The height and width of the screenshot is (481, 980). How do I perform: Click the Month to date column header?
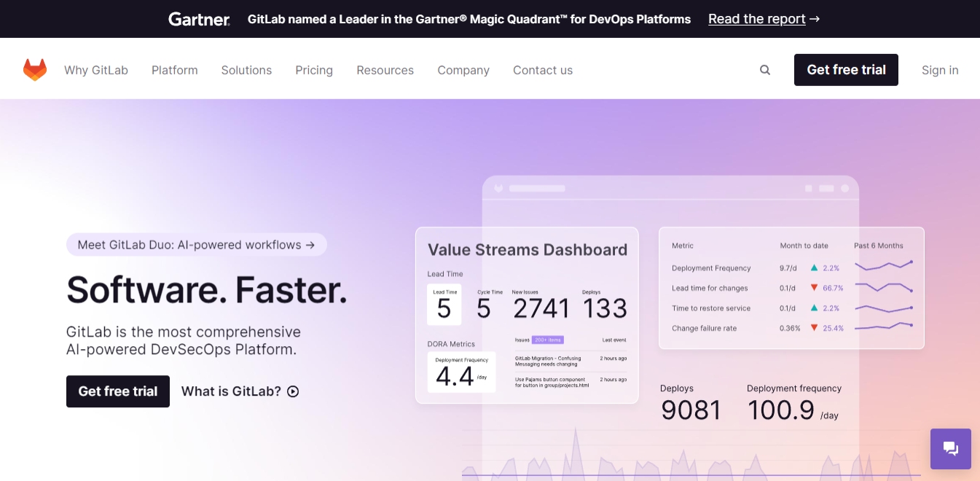(x=804, y=246)
